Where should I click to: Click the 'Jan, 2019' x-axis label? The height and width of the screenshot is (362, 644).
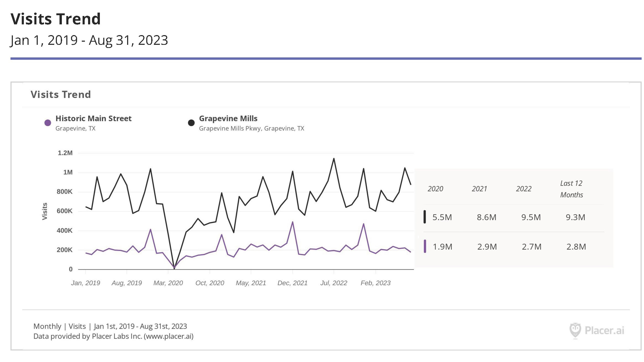85,283
